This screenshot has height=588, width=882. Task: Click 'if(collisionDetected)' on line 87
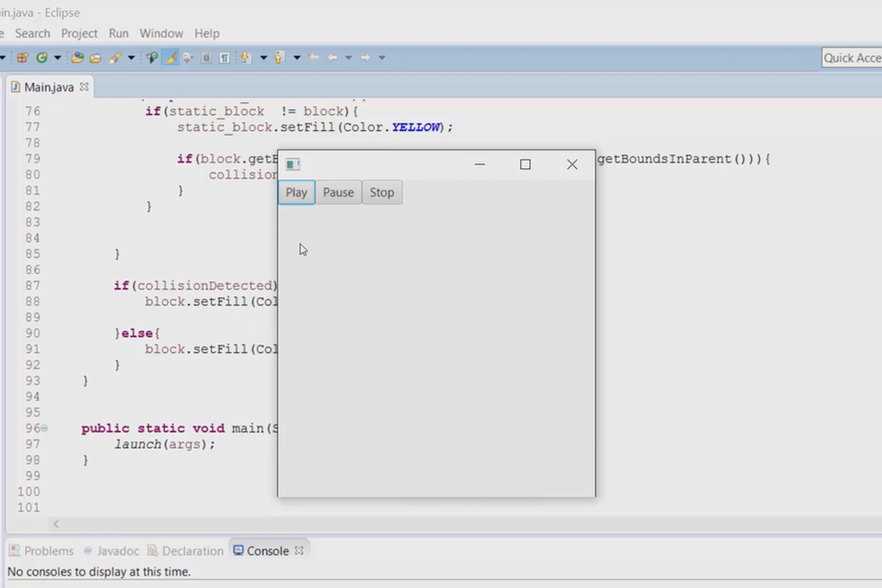[196, 285]
